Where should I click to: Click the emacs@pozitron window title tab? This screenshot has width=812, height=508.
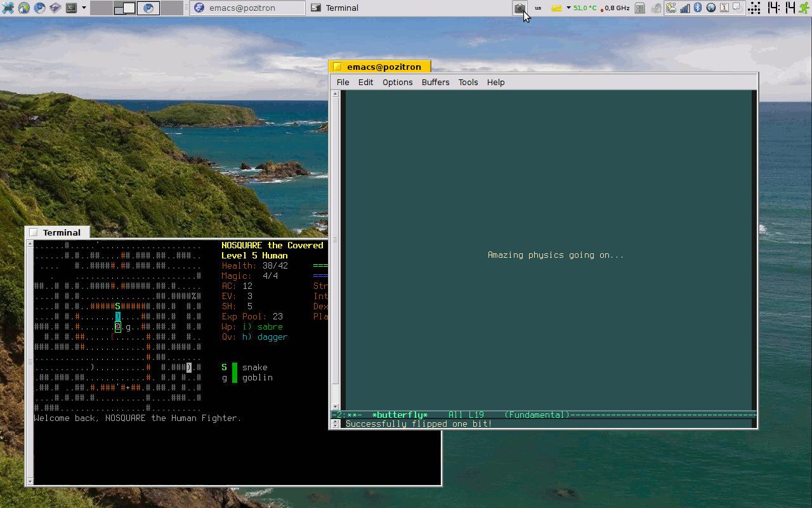coord(379,67)
